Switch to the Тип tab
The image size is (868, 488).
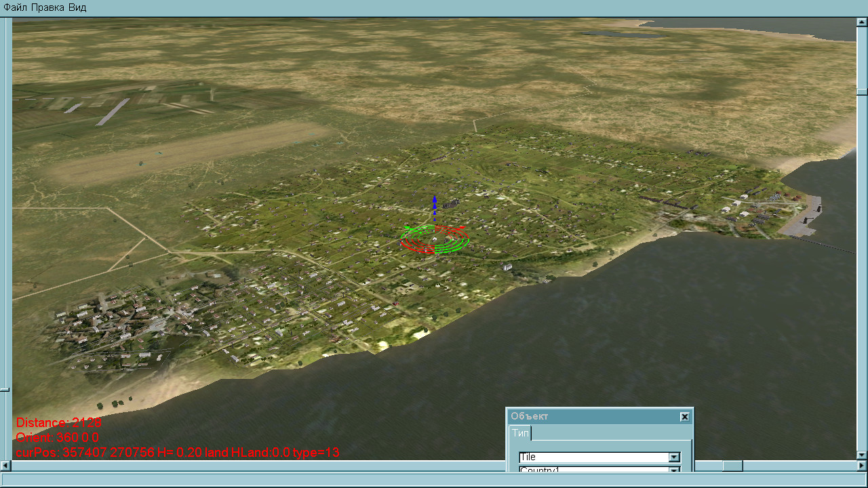(x=520, y=433)
